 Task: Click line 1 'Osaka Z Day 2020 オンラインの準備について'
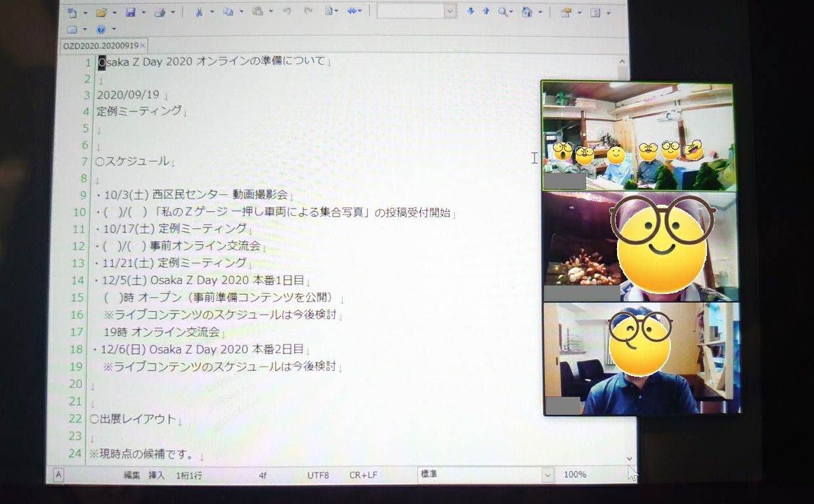pos(212,62)
